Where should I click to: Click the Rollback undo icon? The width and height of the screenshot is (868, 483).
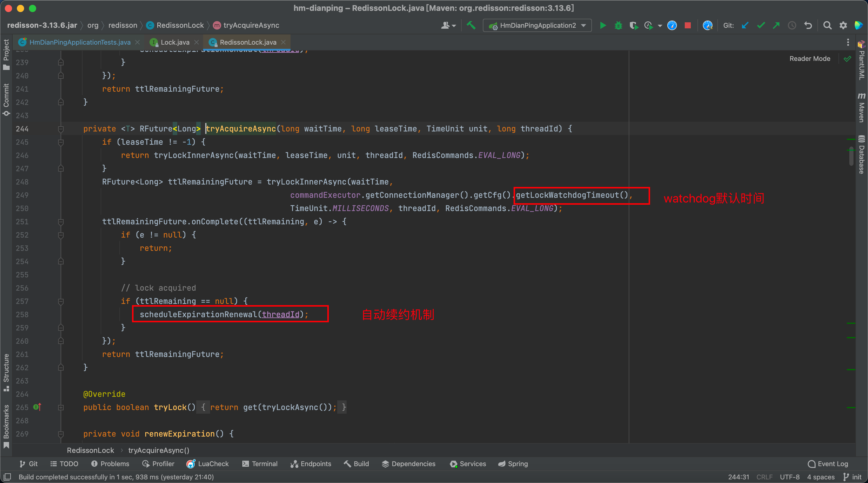point(808,25)
